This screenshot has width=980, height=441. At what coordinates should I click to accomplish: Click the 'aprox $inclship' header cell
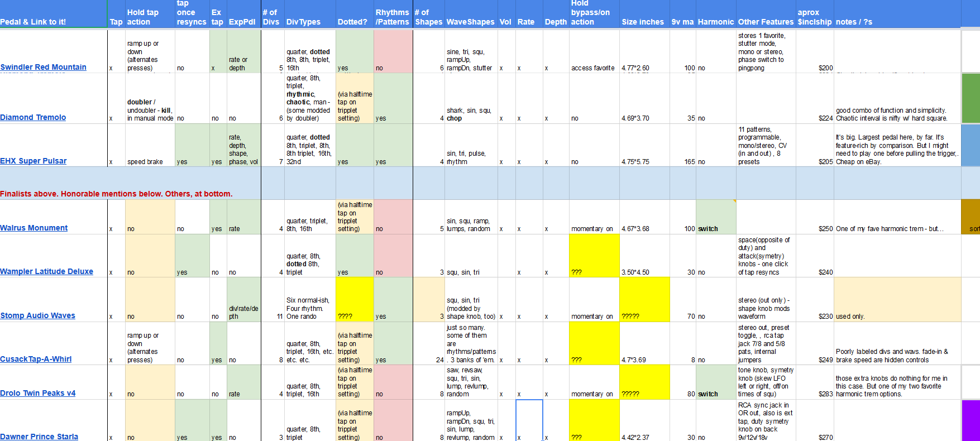[815, 14]
